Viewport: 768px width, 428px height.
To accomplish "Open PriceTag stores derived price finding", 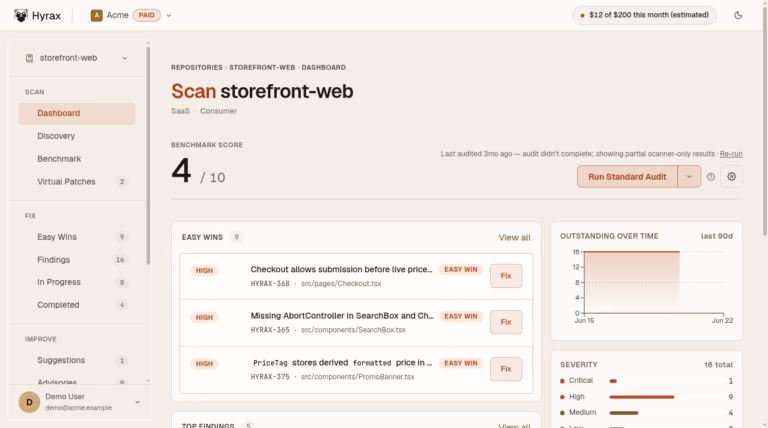I will pos(342,363).
